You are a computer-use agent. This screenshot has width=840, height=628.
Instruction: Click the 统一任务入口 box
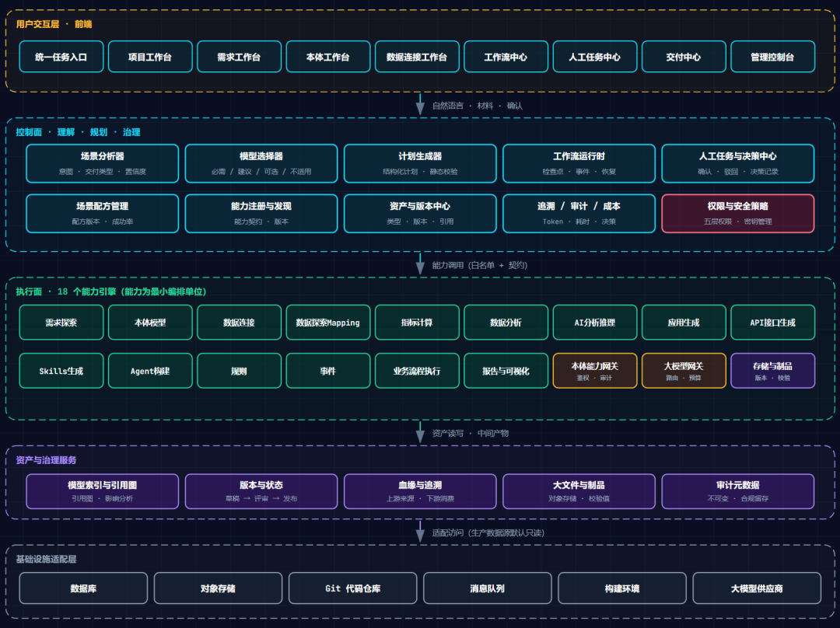(61, 57)
